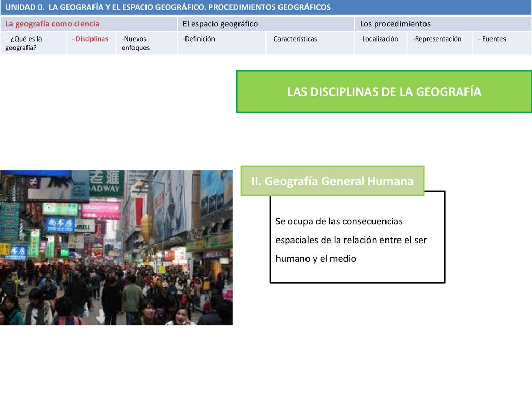
Task: Select the 'Características' navigation item
Action: point(311,43)
